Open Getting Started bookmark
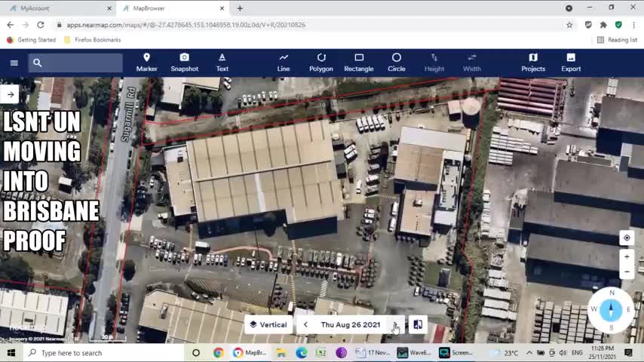 [x=31, y=40]
